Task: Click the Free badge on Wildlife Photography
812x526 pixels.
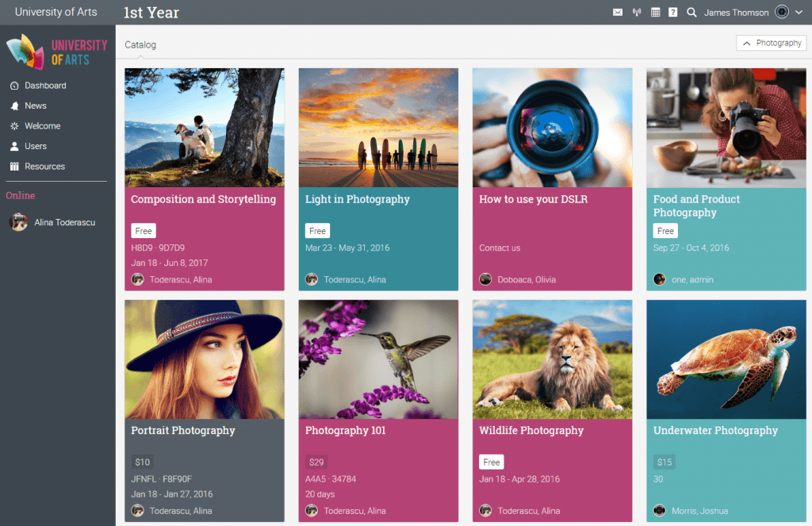Action: pyautogui.click(x=492, y=463)
